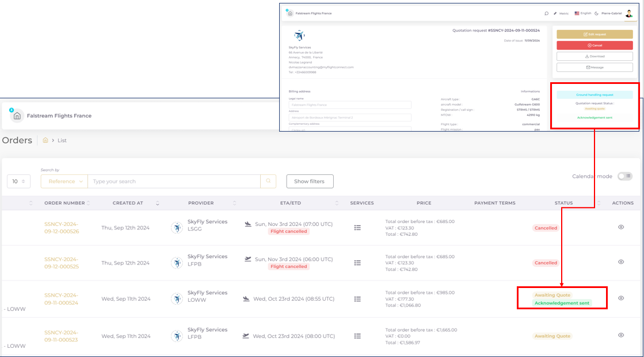Open services list for order SSNCY-2024-09-12-000526

pyautogui.click(x=358, y=228)
